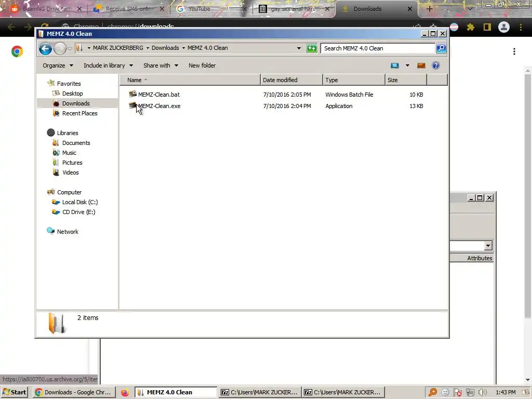Click the New folder button
The height and width of the screenshot is (399, 532).
pyautogui.click(x=202, y=65)
